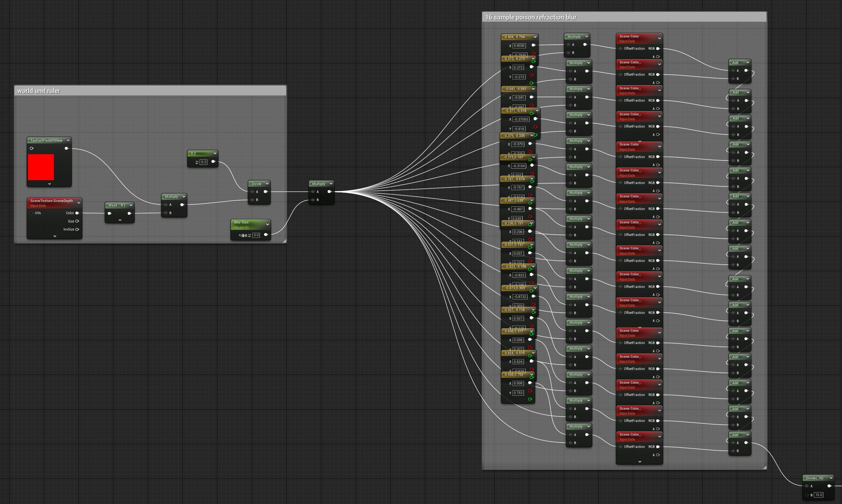Expand SceneTexture:SceneDepth node bottom chevron
This screenshot has width=842, height=504.
55,236
